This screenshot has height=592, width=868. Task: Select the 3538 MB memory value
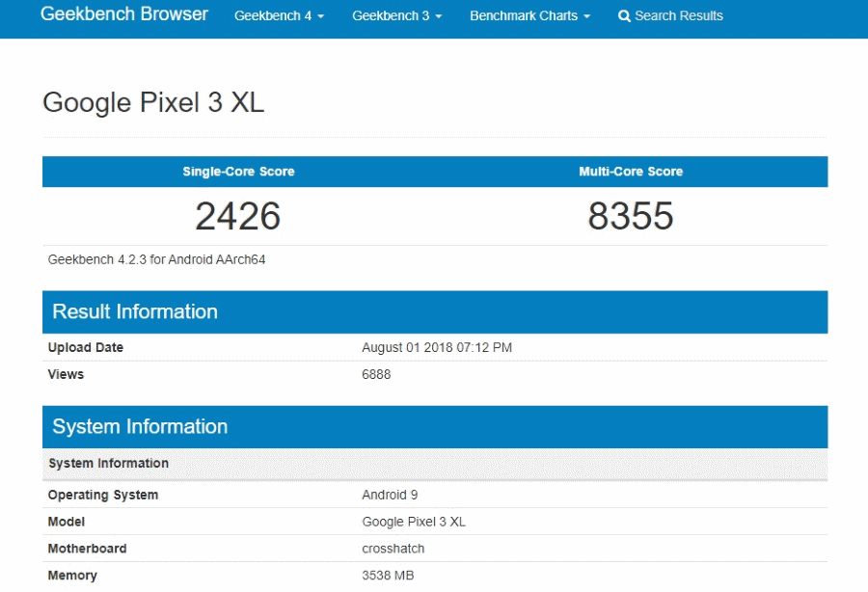[388, 576]
